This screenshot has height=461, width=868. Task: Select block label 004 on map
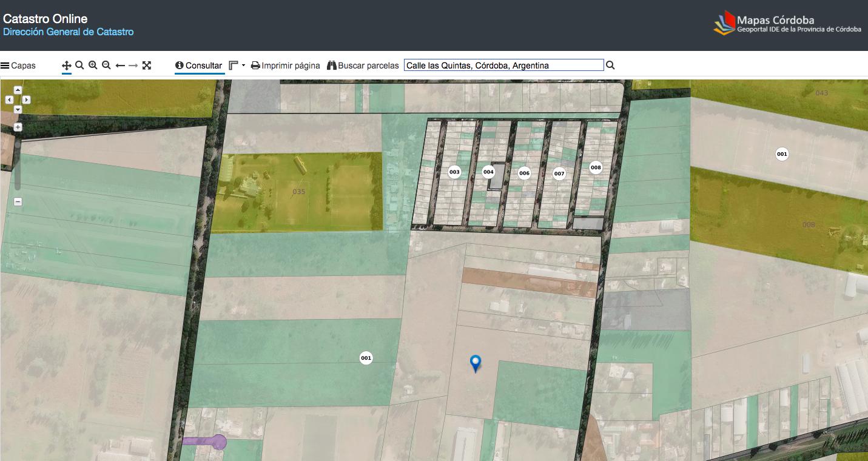point(488,172)
